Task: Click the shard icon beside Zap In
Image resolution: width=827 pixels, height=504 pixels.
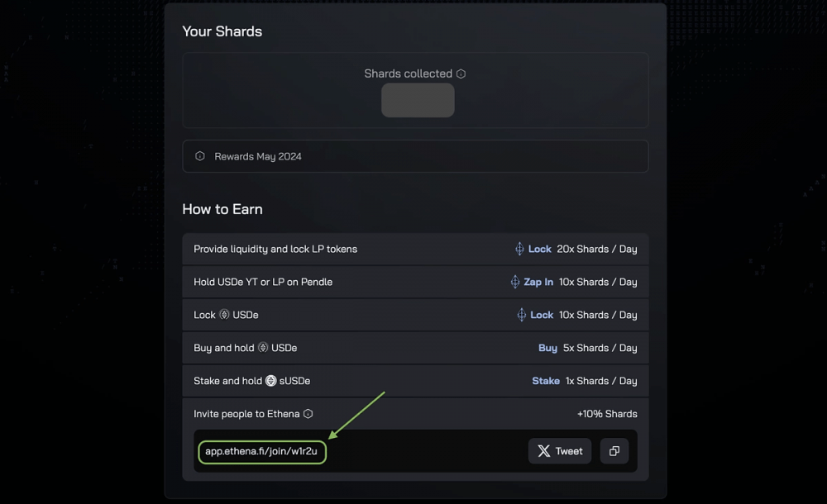Action: tap(515, 282)
